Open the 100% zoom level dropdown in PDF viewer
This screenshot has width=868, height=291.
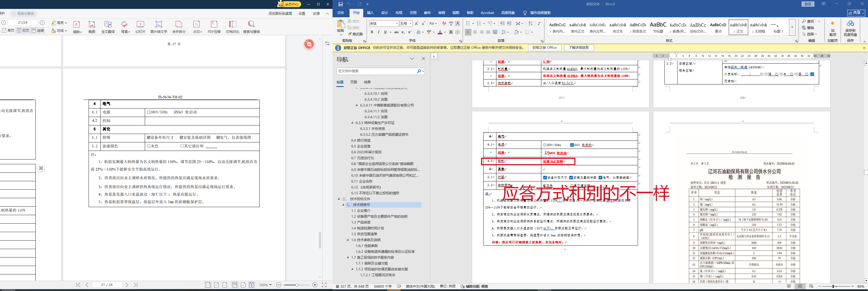click(x=265, y=285)
